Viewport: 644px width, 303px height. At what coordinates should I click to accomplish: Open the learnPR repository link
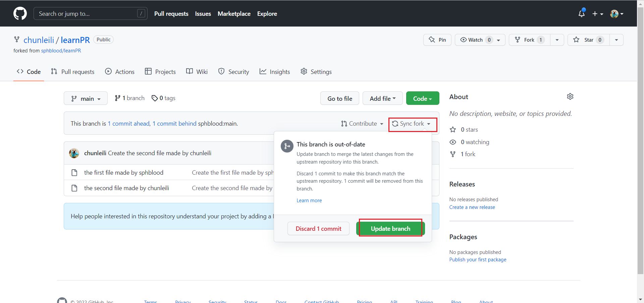[x=75, y=40]
